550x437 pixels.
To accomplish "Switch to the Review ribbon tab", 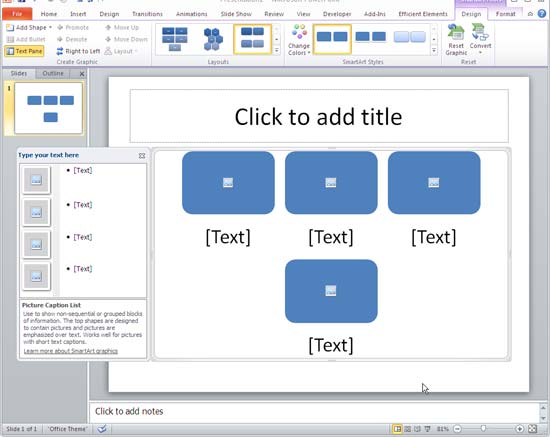I will tap(274, 14).
